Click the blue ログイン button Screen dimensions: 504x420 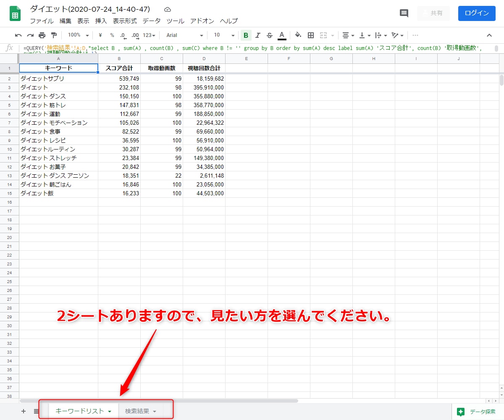point(477,13)
